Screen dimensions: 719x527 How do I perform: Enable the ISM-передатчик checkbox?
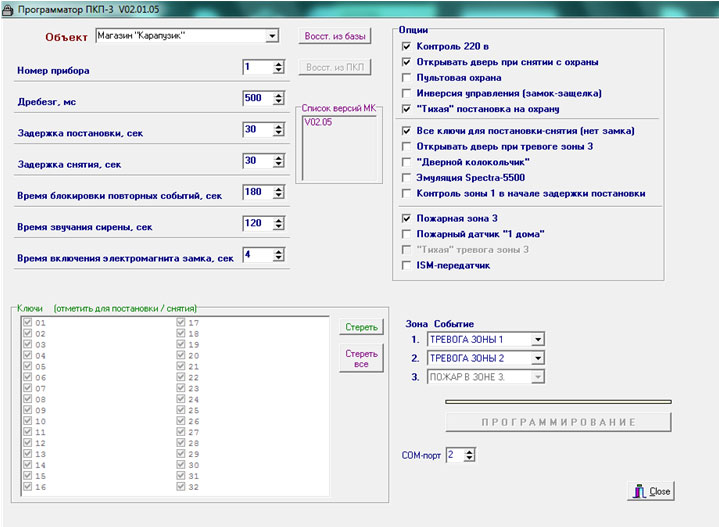click(406, 266)
